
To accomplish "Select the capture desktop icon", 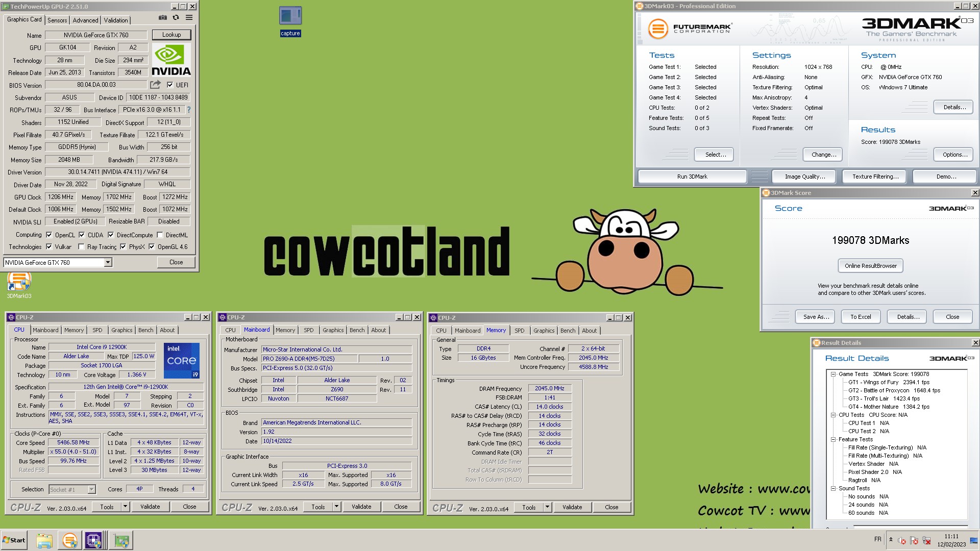I will click(x=290, y=21).
